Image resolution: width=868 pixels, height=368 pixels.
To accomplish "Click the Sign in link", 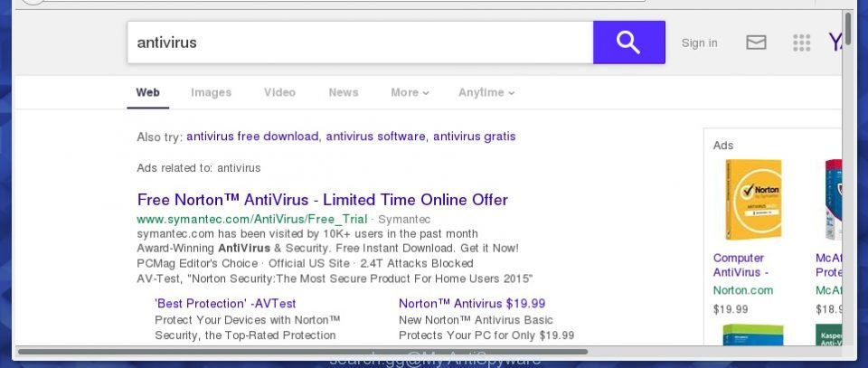I will (699, 43).
